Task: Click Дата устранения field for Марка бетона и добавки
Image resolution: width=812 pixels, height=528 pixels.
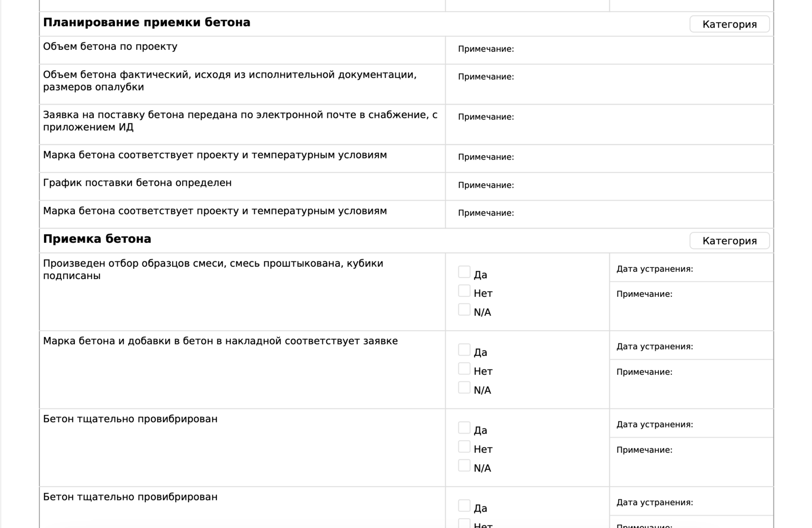Action: pos(730,347)
